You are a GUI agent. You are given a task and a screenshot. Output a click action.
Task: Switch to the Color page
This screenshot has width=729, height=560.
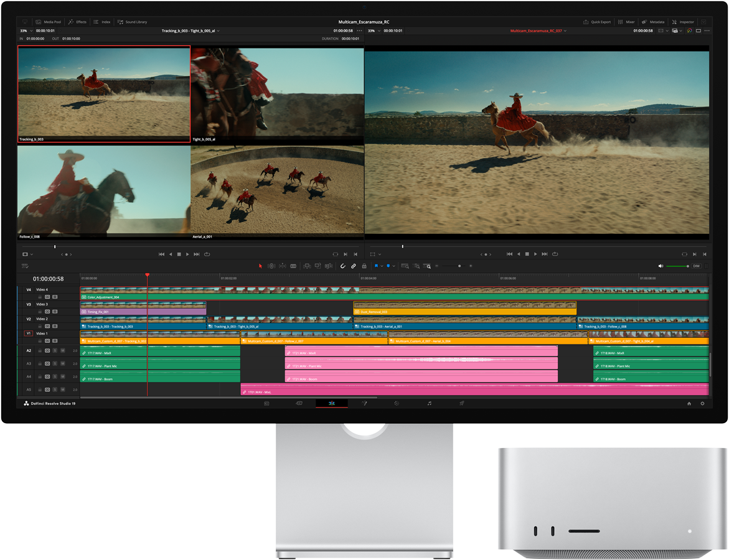point(397,403)
